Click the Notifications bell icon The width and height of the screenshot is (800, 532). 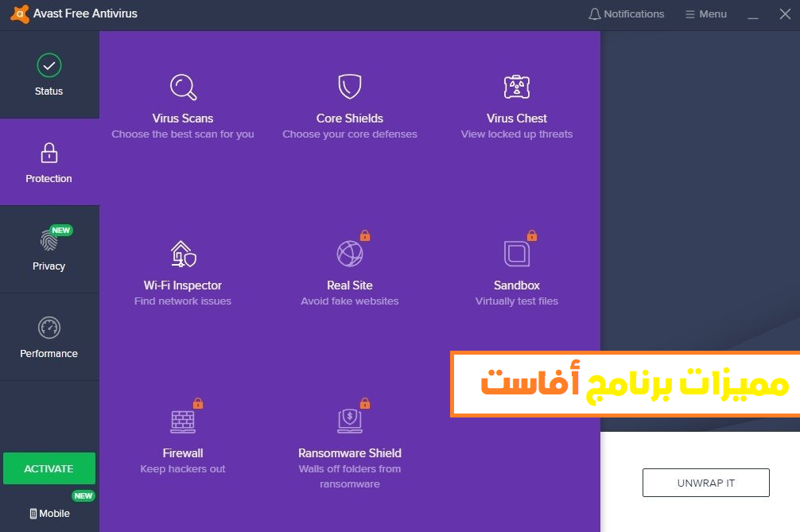[594, 14]
